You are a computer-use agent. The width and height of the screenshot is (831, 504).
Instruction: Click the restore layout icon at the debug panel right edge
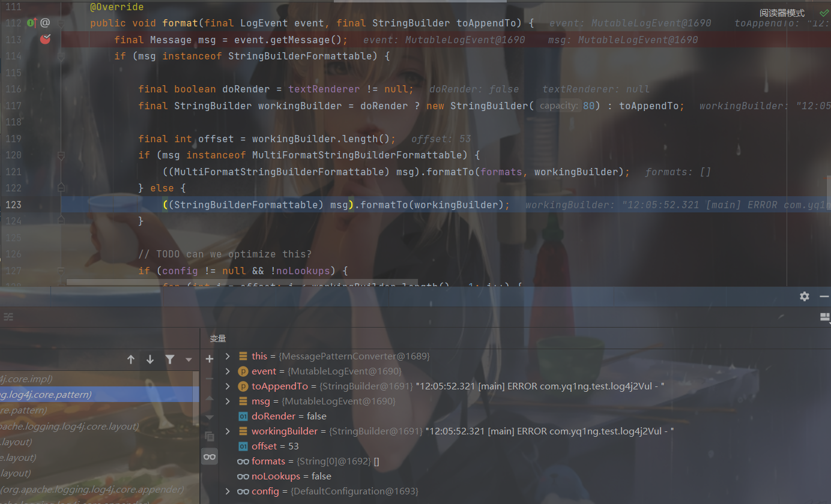click(x=825, y=317)
